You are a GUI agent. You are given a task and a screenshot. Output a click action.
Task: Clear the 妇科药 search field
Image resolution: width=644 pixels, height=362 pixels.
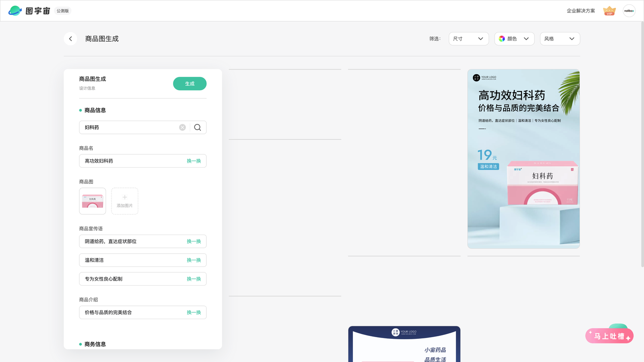pos(182,127)
